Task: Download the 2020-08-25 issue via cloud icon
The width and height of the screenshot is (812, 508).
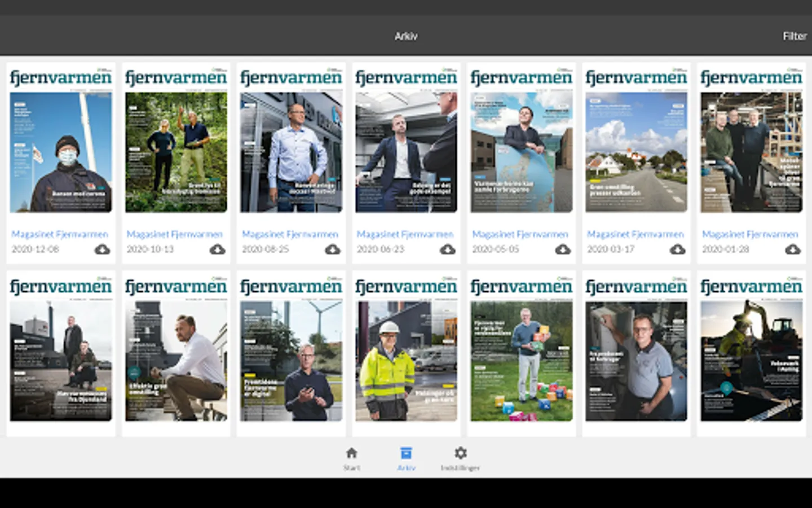Action: [332, 249]
